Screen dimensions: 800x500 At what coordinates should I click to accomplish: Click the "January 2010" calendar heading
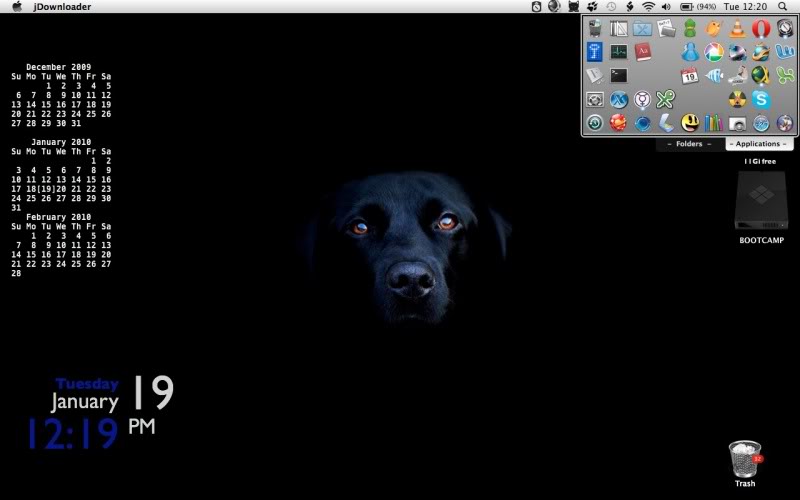click(61, 142)
